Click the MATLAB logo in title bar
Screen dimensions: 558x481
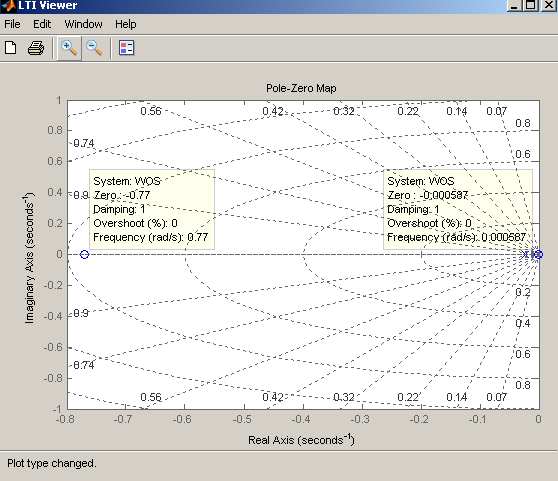coord(9,5)
